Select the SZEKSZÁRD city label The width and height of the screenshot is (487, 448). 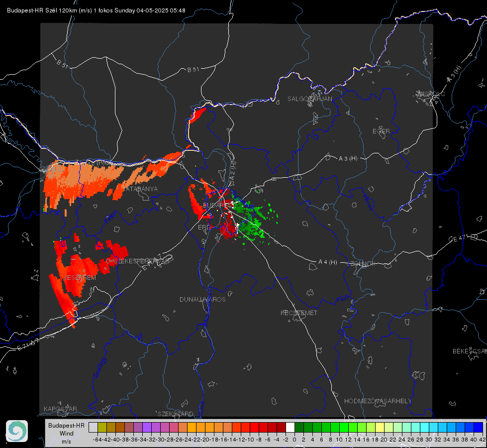pyautogui.click(x=176, y=414)
